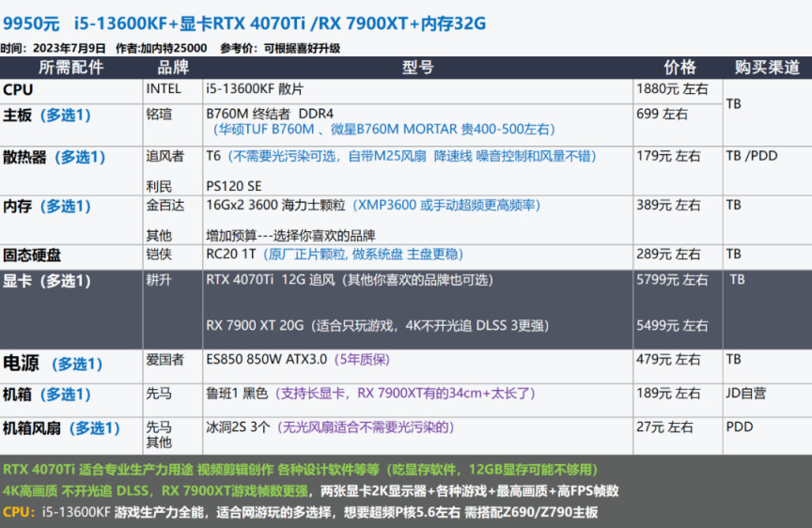Click the green 'RTX 4070Ti 适合专业生产力用途' note
Image resolution: width=812 pixels, height=528 pixels.
point(301,470)
